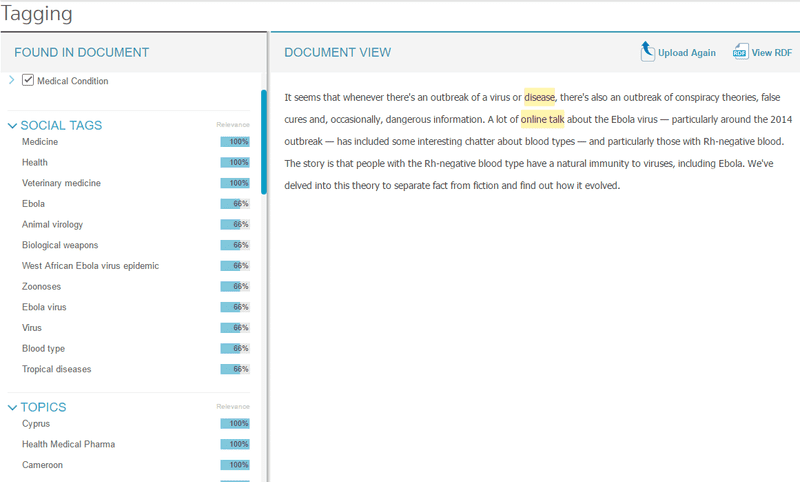Open the Upload Again link

(x=686, y=53)
